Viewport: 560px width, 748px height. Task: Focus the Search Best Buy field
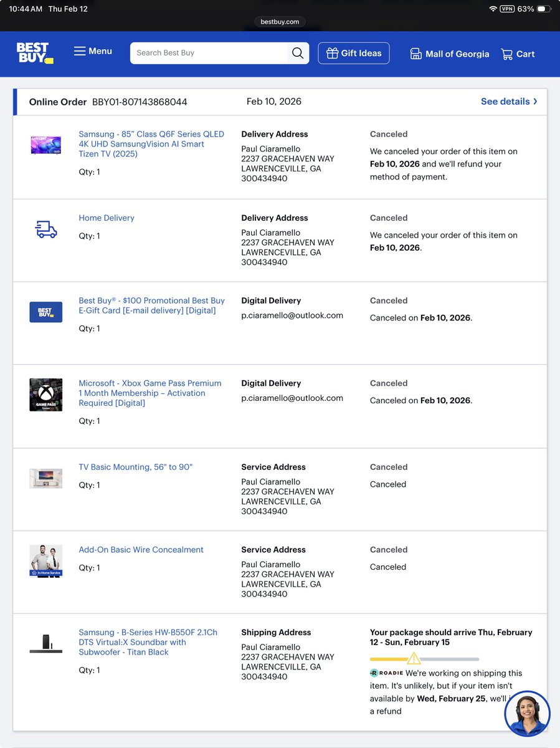coord(209,53)
